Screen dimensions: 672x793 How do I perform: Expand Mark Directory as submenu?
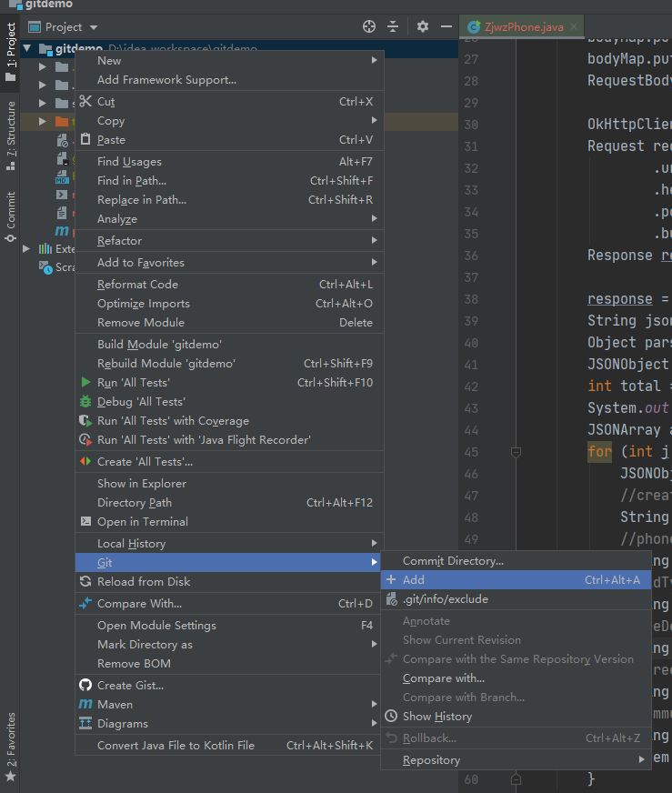coord(229,645)
